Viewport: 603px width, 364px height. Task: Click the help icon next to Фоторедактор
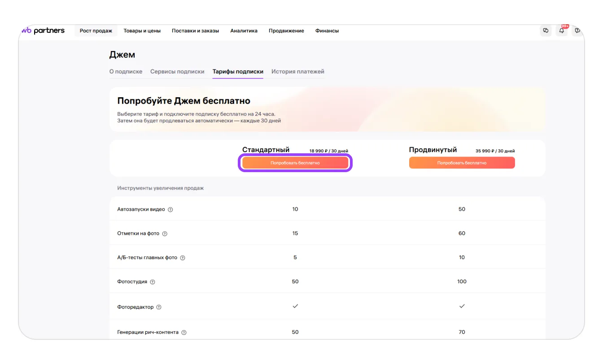tap(159, 308)
